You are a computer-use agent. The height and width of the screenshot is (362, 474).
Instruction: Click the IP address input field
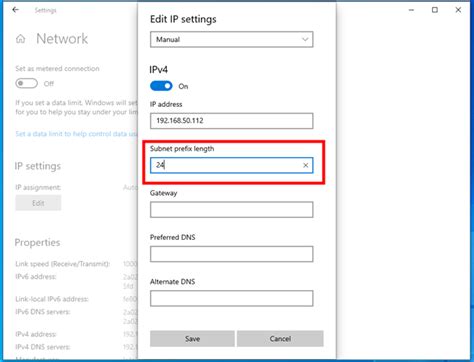tap(232, 121)
